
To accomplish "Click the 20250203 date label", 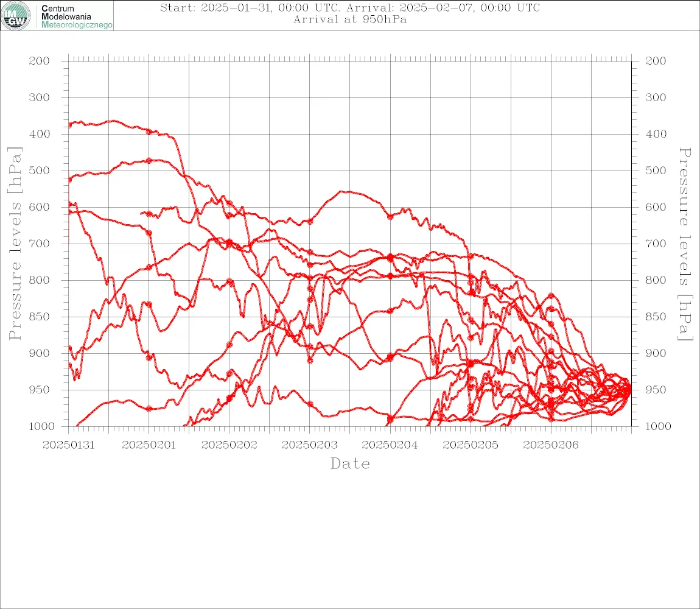I will (310, 445).
